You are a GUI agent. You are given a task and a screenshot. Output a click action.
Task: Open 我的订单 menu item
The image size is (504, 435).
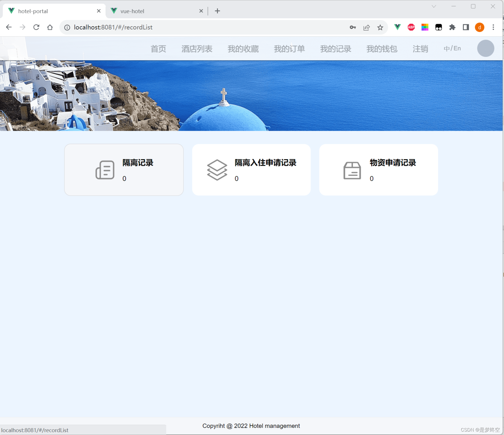click(289, 49)
